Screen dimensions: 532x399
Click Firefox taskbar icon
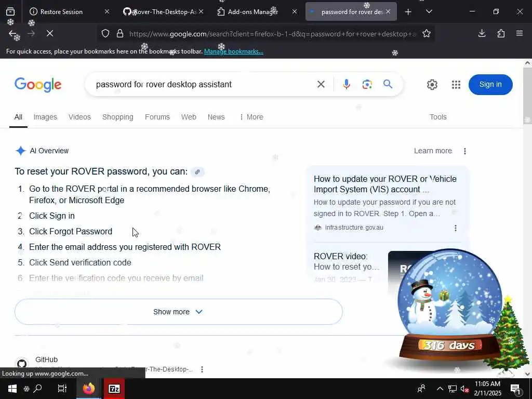[88, 389]
